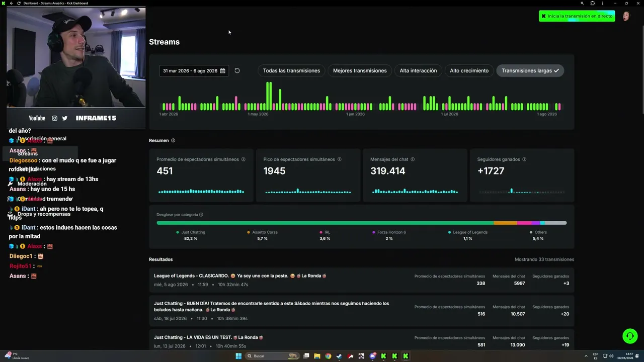644x362 pixels.
Task: Open Task View on the taskbar
Action: tap(306, 356)
